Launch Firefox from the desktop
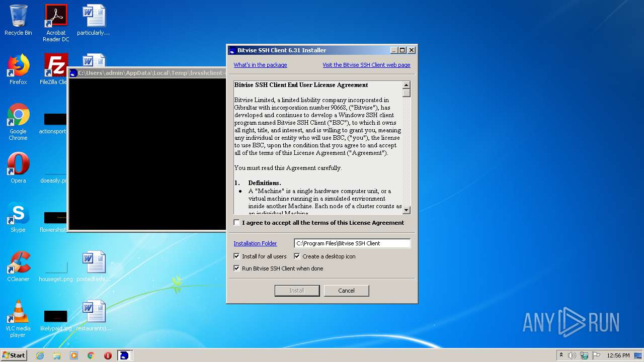 point(18,69)
